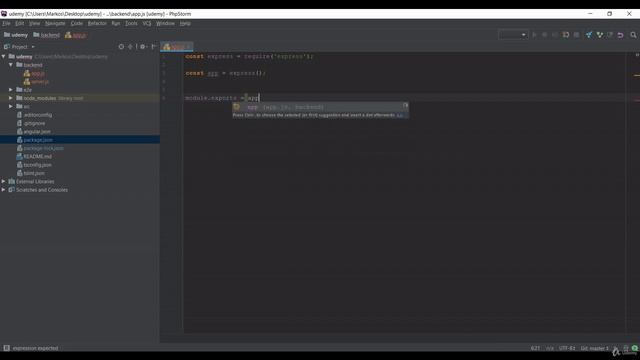The width and height of the screenshot is (640, 360).
Task: Open the run configuration dropdown
Action: click(x=513, y=35)
